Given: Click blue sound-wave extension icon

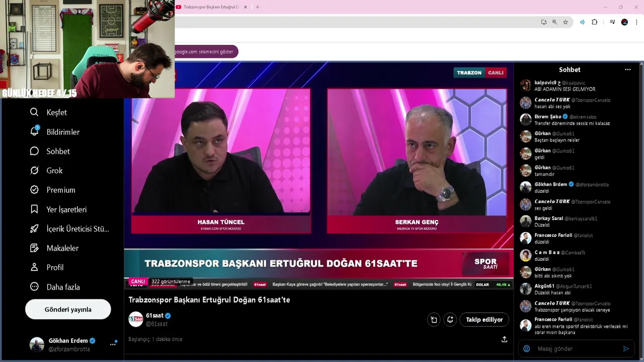Looking at the screenshot, I should (x=582, y=22).
